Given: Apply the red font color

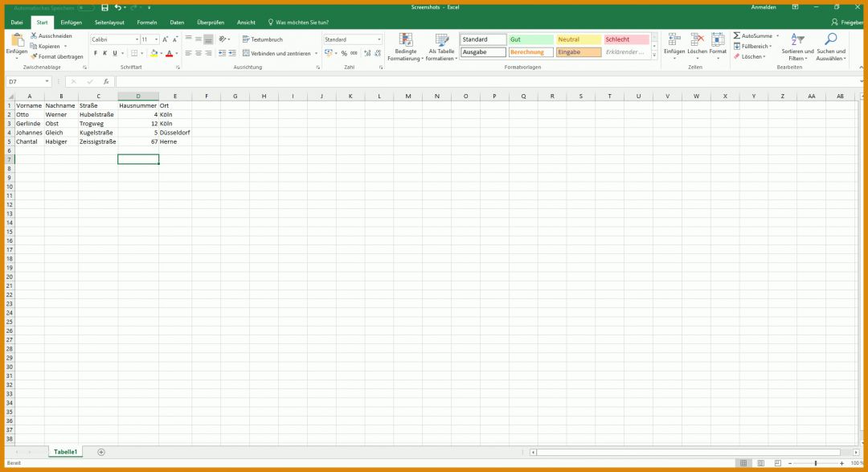Looking at the screenshot, I should [x=170, y=54].
